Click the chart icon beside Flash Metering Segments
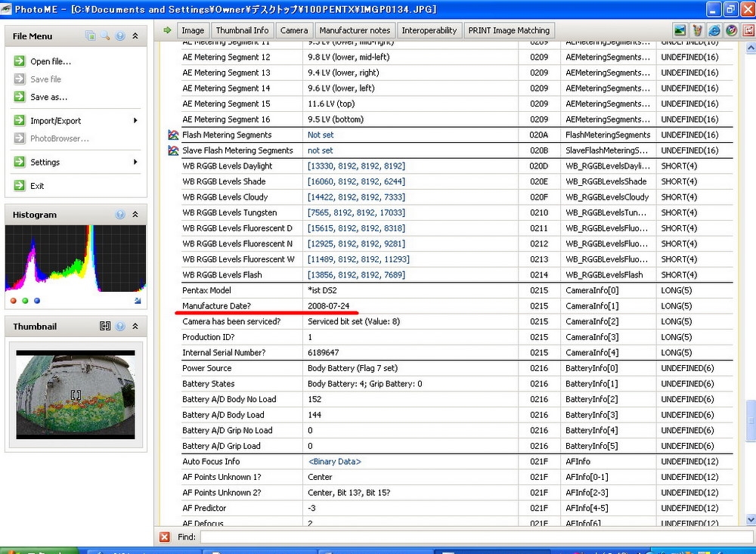The width and height of the screenshot is (756, 554). point(173,135)
